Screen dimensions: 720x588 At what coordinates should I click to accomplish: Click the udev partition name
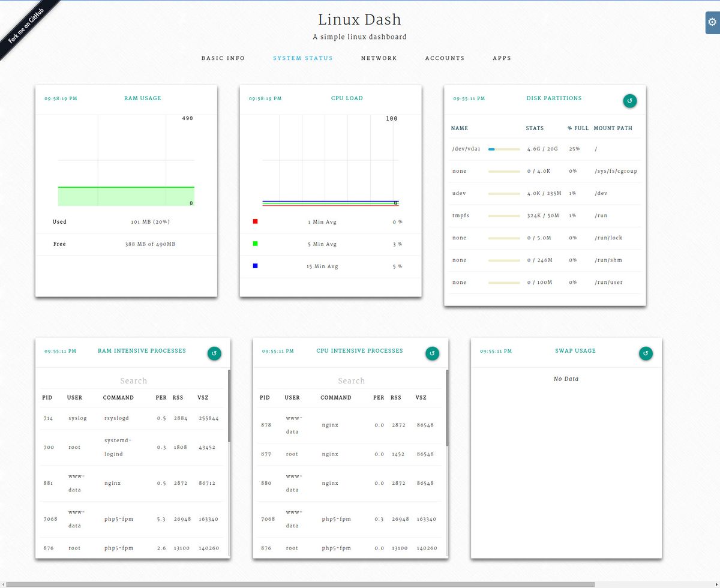click(459, 193)
